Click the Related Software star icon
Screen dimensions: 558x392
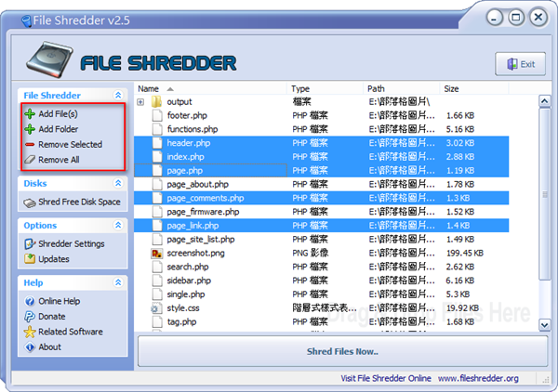30,332
